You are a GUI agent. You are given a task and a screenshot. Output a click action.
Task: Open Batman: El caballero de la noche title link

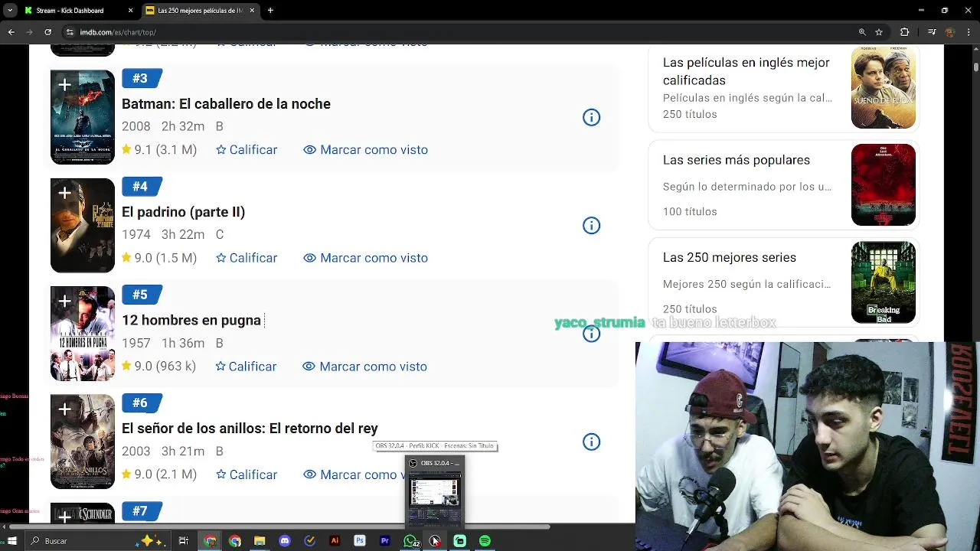pyautogui.click(x=226, y=104)
